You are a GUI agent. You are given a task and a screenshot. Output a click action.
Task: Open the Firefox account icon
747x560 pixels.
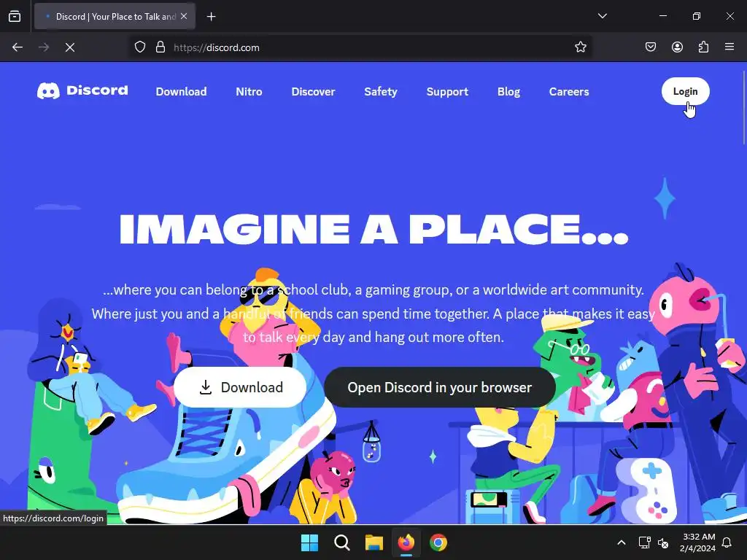tap(677, 47)
